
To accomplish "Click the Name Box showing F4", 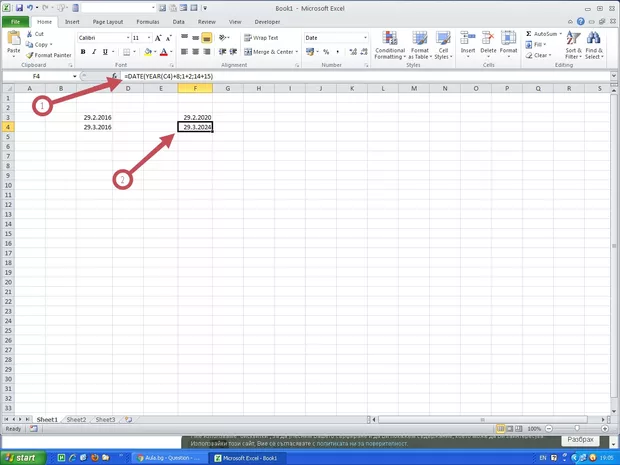I will click(x=36, y=76).
